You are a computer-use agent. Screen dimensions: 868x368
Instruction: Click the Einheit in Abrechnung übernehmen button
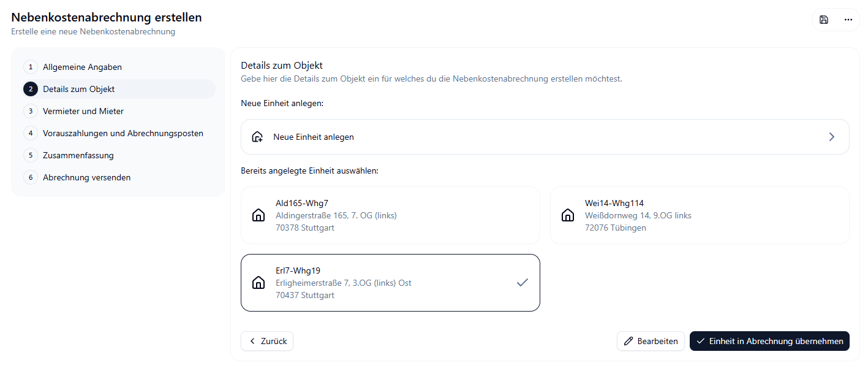coord(769,341)
